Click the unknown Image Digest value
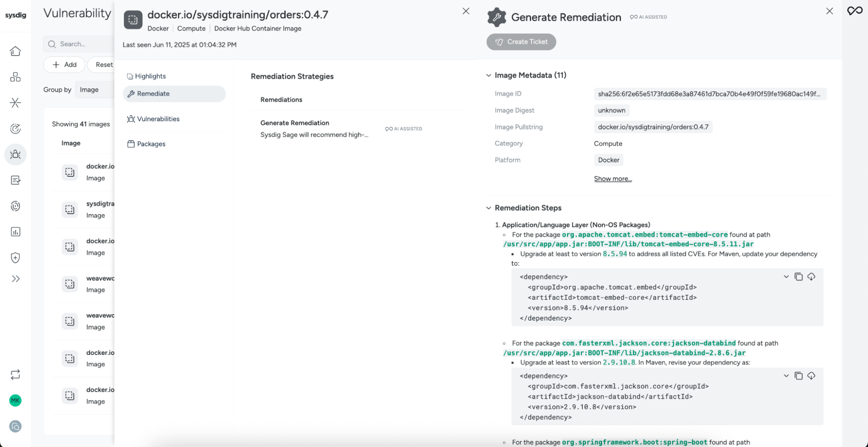The height and width of the screenshot is (447, 868). click(611, 110)
